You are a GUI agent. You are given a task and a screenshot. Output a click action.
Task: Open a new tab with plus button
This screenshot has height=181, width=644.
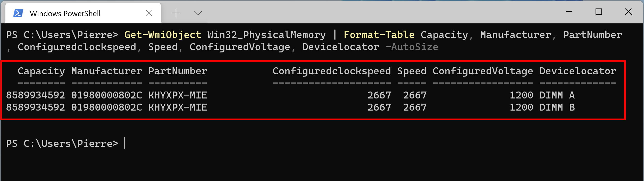coord(176,13)
